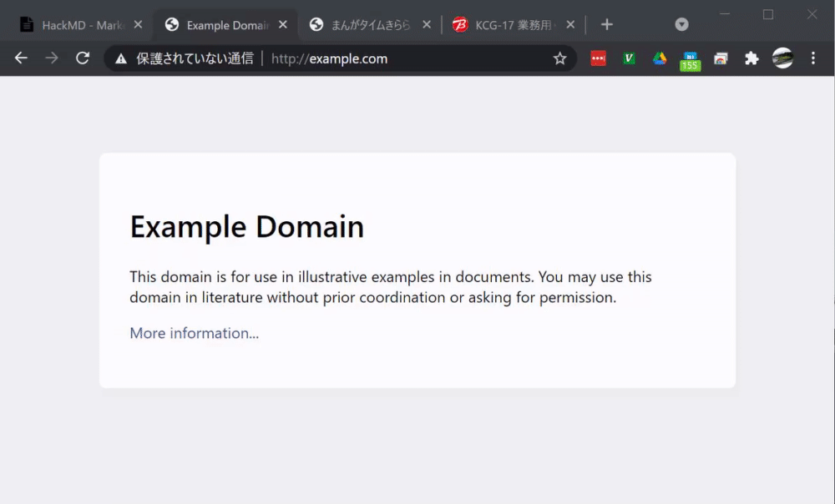Open the Google Drive extension icon
This screenshot has width=835, height=504.
click(660, 58)
